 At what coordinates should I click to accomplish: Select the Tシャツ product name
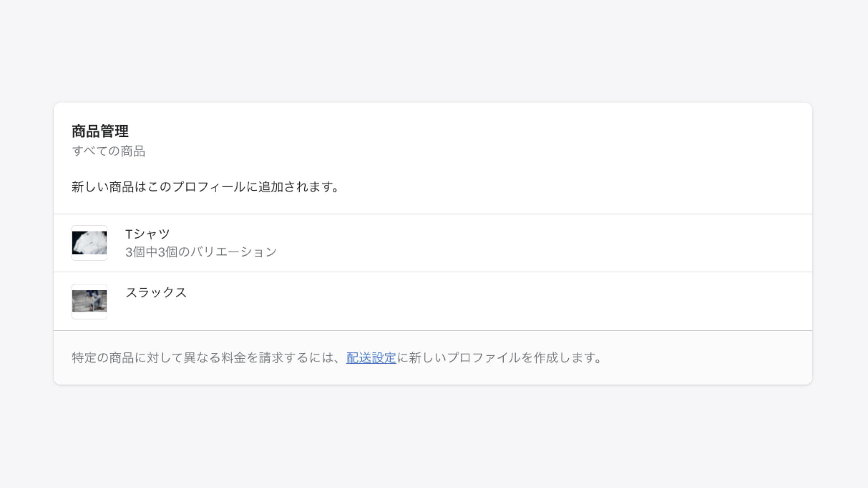[x=147, y=234]
